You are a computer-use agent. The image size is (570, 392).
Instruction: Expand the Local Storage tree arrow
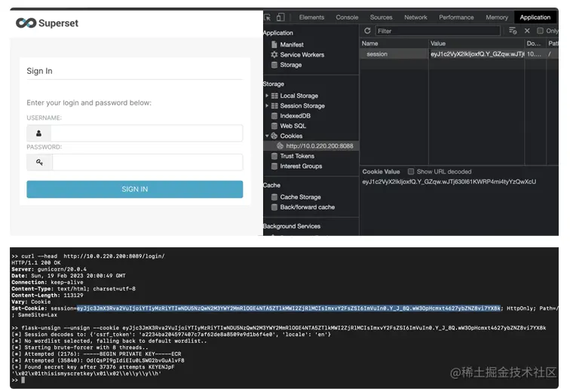pyautogui.click(x=267, y=96)
